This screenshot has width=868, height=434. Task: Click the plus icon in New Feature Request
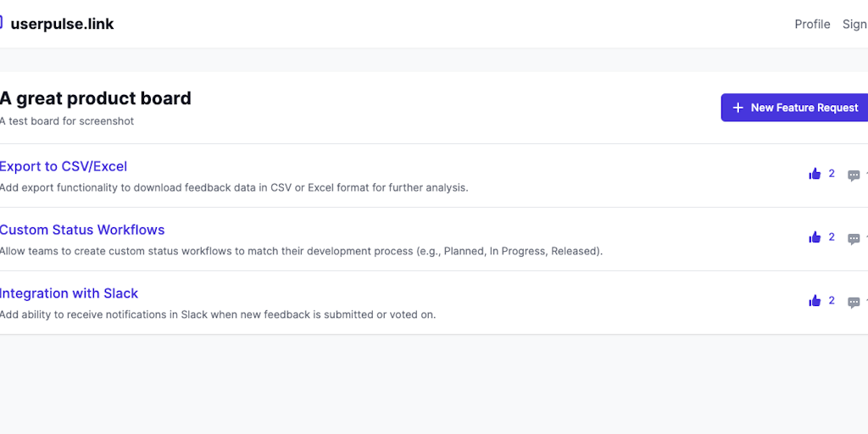(737, 108)
